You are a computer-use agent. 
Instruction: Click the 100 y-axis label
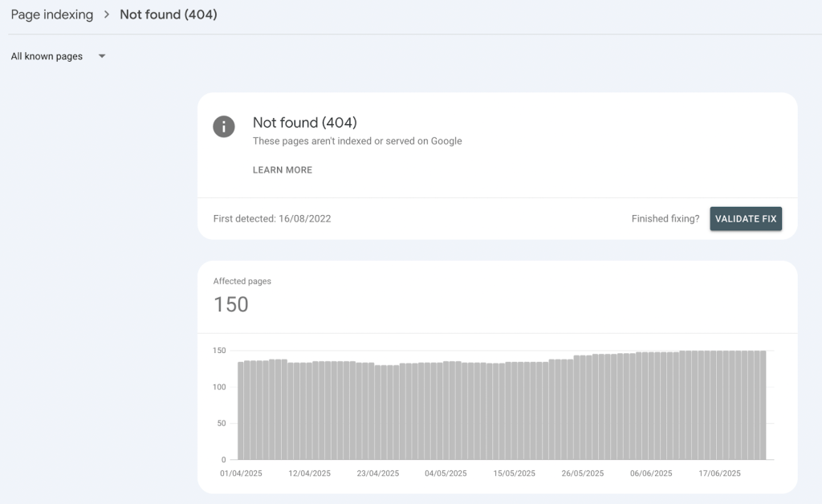click(219, 387)
